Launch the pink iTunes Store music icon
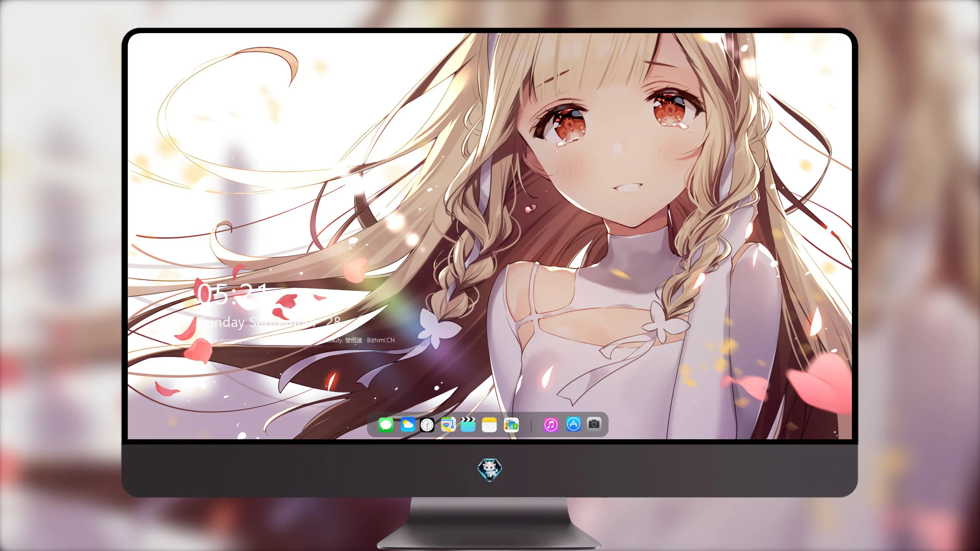The image size is (980, 551). pyautogui.click(x=551, y=425)
